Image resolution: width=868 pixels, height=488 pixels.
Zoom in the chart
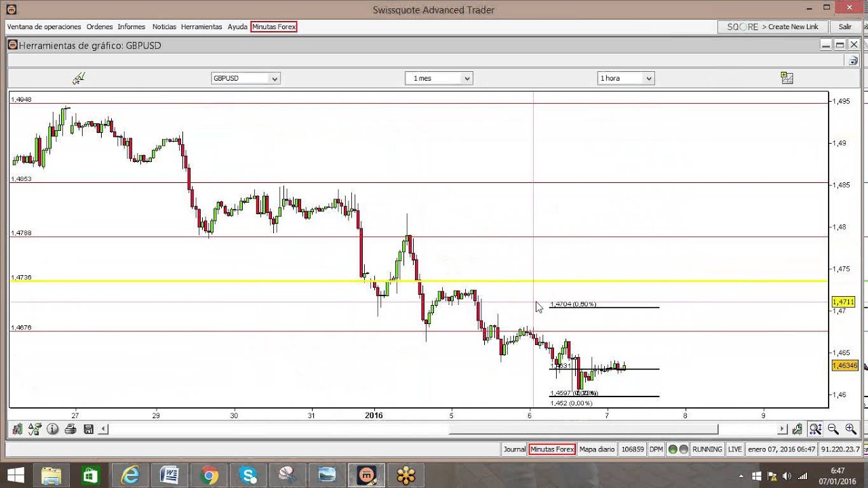point(850,429)
